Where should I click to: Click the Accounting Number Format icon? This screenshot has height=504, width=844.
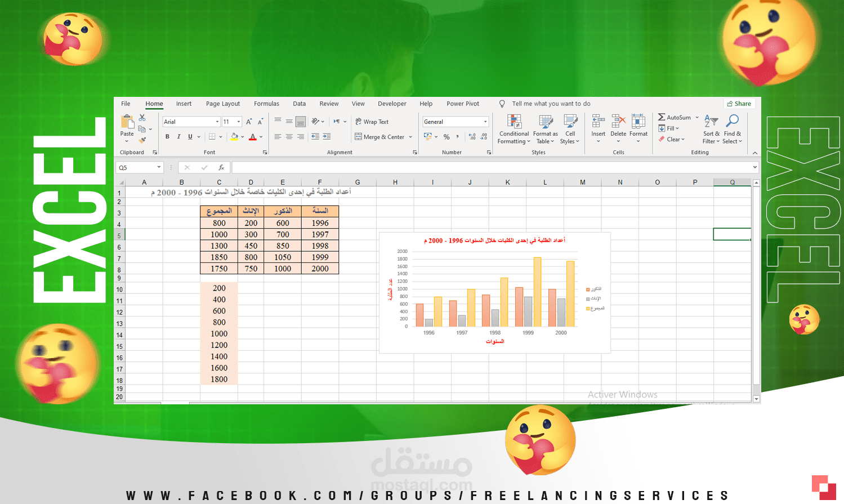point(428,137)
